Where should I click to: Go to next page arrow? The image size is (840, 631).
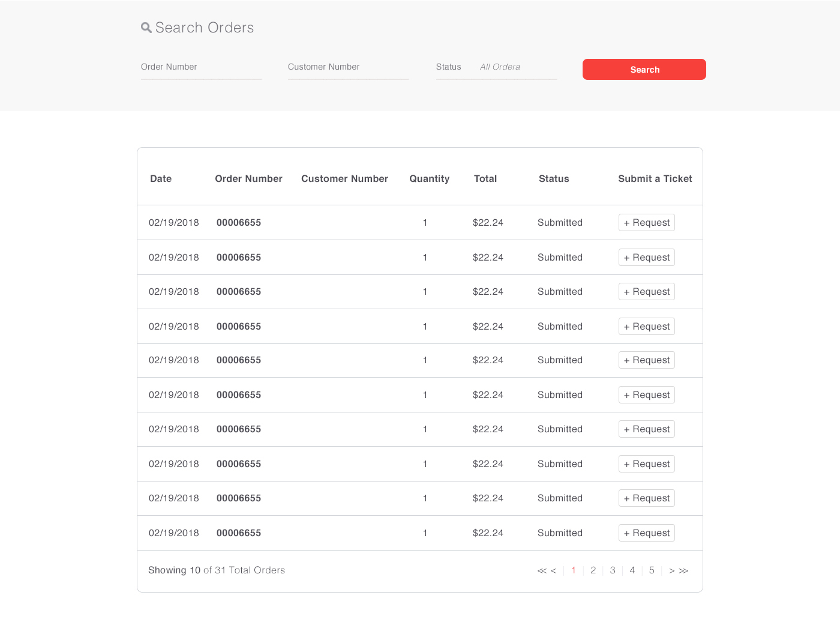coord(671,571)
